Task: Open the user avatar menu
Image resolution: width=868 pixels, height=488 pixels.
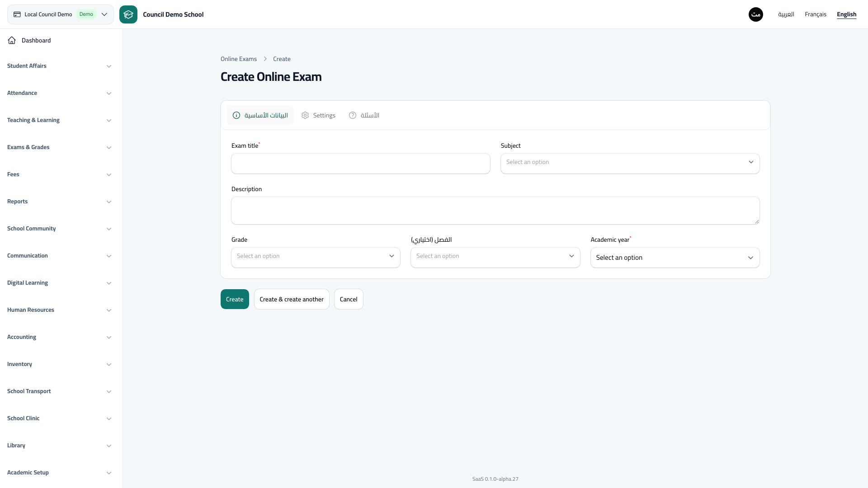Action: pos(756,14)
